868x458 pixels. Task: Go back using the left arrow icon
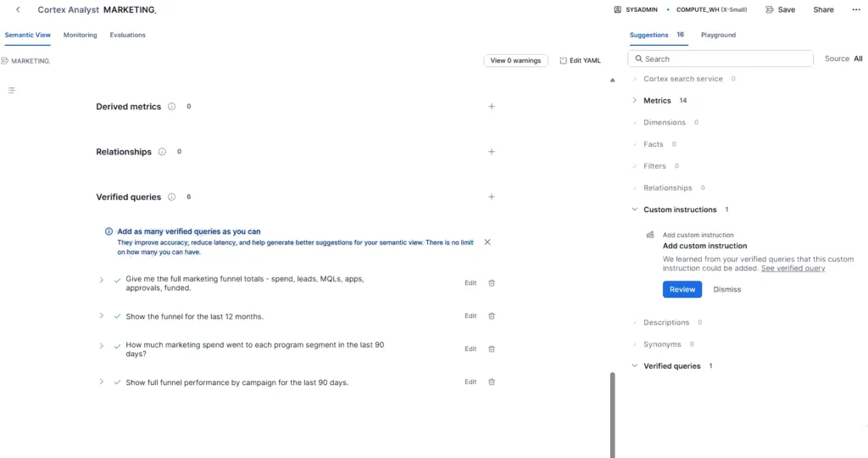(x=19, y=9)
